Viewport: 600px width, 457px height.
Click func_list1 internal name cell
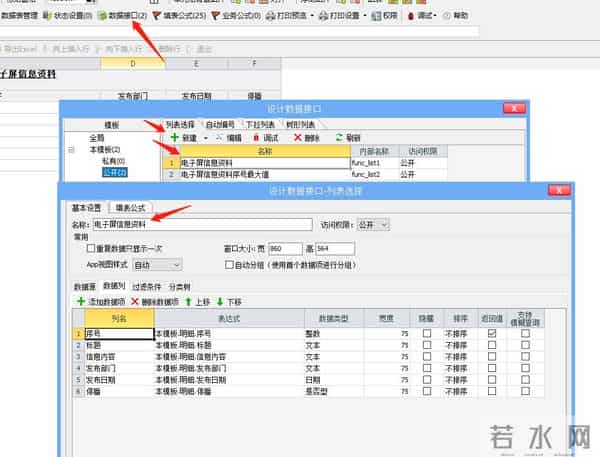[x=375, y=163]
